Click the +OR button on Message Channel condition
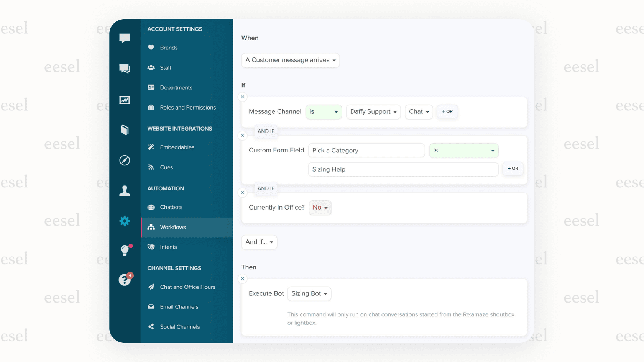The image size is (644, 362). click(447, 111)
